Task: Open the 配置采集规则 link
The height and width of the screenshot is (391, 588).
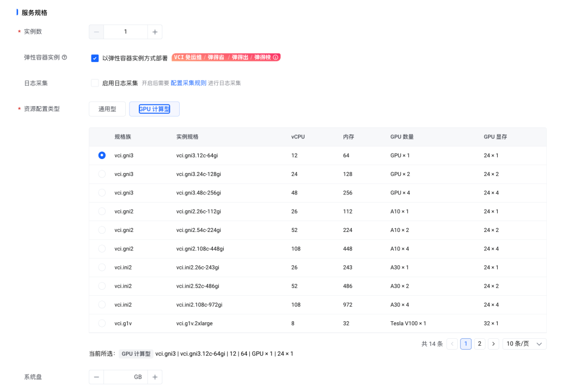Action: (x=188, y=83)
